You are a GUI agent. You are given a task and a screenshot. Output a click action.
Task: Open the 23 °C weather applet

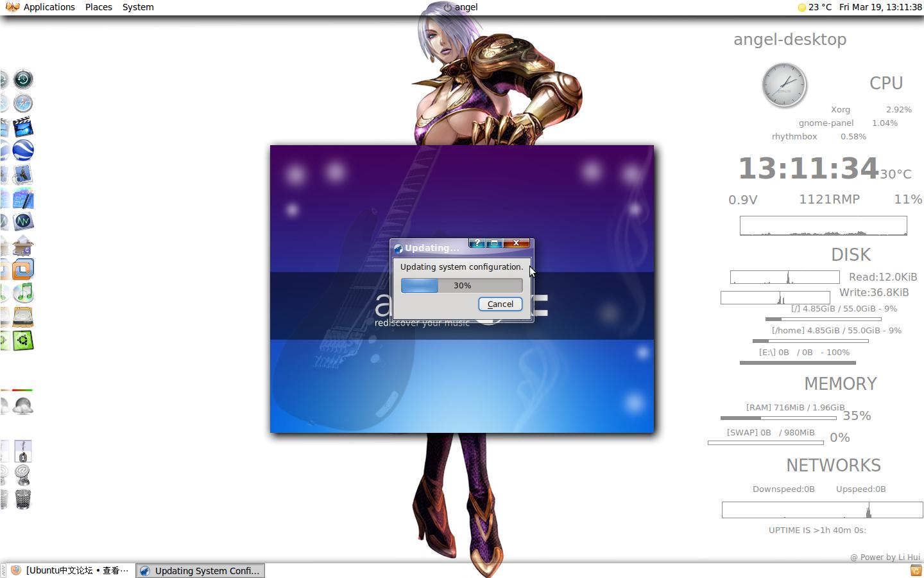[815, 7]
